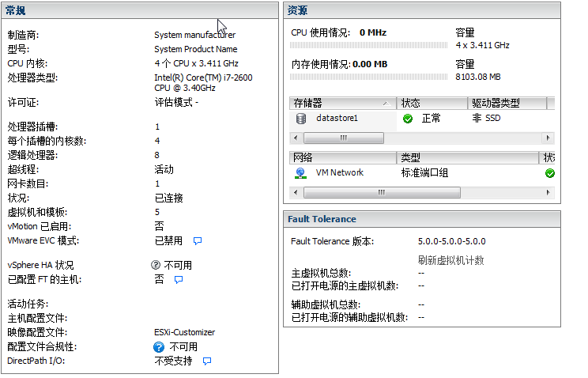The width and height of the screenshot is (588, 378).
Task: Click the 状态 column header in storage table
Action: point(432,103)
